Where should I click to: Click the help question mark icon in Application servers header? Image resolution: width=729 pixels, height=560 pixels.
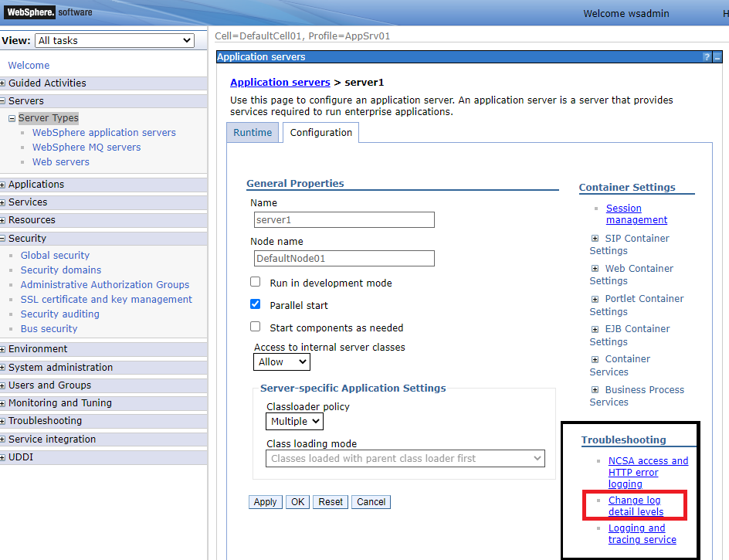(707, 57)
